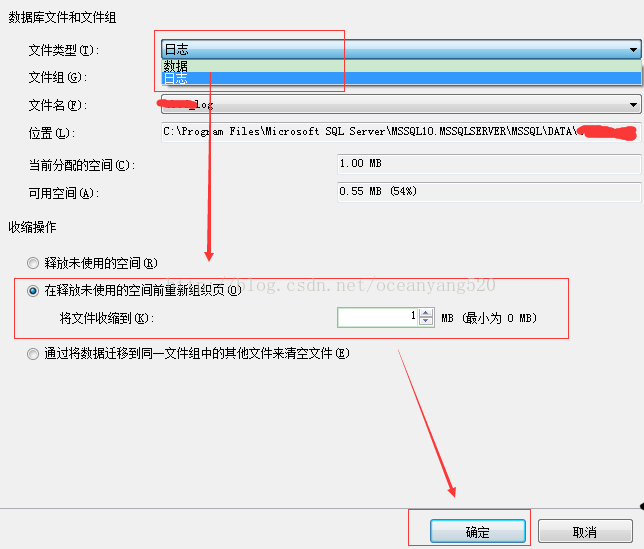
Task: Click the 确定 button
Action: 478,531
